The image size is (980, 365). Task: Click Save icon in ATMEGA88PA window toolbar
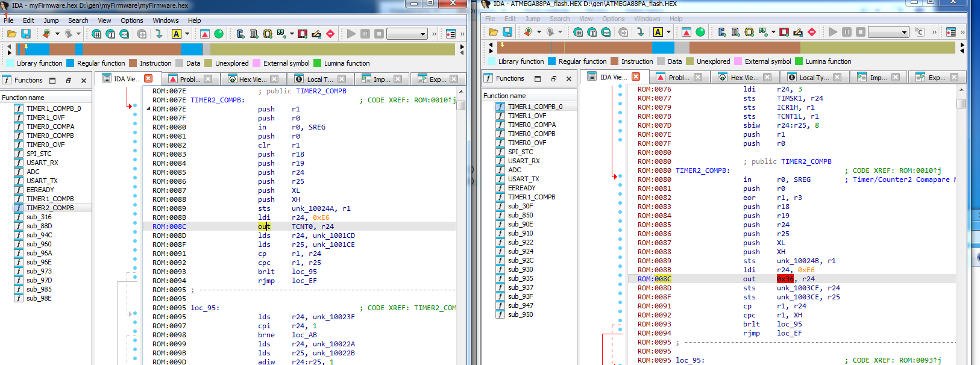point(507,32)
